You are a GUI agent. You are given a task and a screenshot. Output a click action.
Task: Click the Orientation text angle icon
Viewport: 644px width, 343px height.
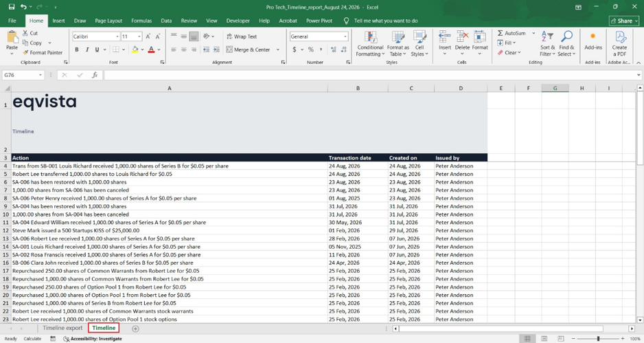click(x=206, y=36)
